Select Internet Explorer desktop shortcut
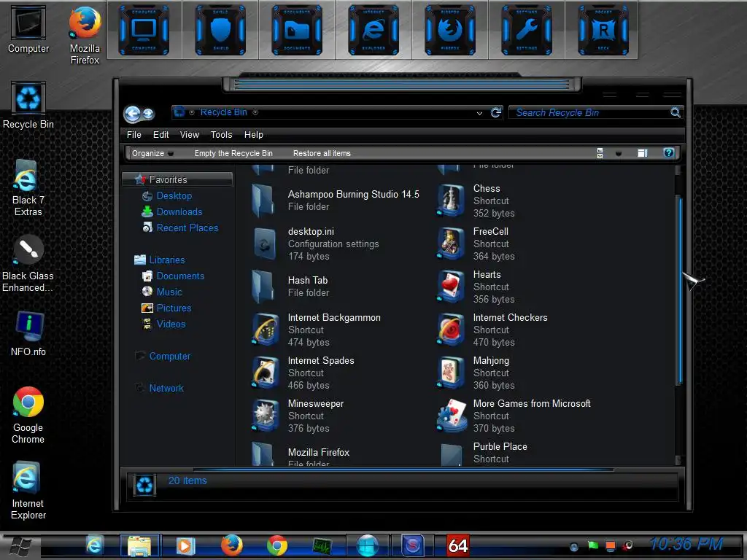Image resolution: width=747 pixels, height=560 pixels. [x=28, y=491]
